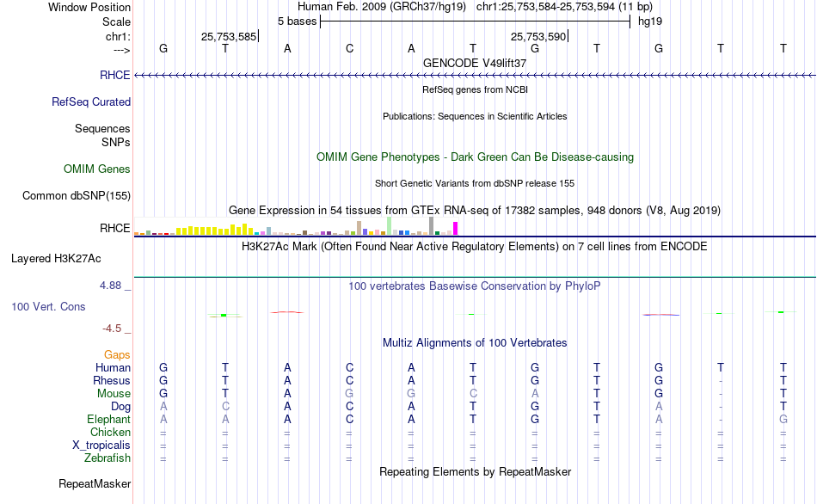Click RefSeq genes from NCBI title
817x504 pixels.
coord(475,89)
